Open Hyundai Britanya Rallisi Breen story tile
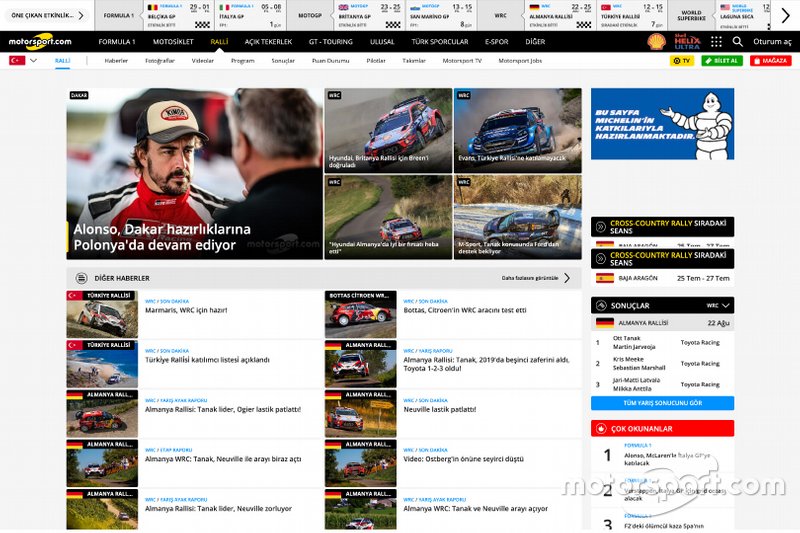 [388, 131]
